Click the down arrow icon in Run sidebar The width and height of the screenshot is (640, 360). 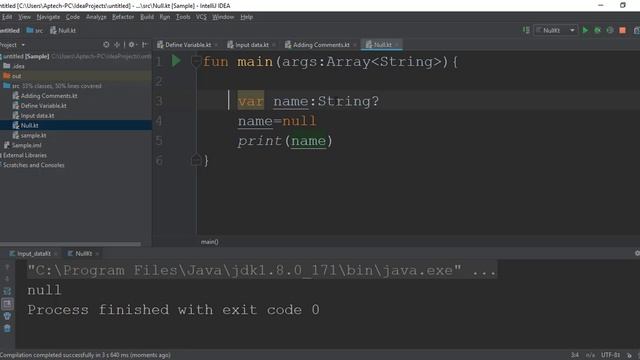click(x=7, y=279)
